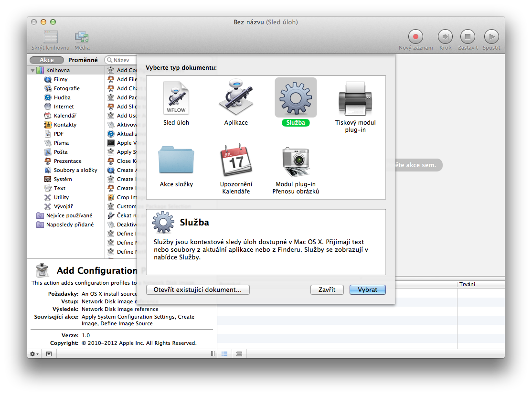Toggle the action description panel button

[x=49, y=354]
